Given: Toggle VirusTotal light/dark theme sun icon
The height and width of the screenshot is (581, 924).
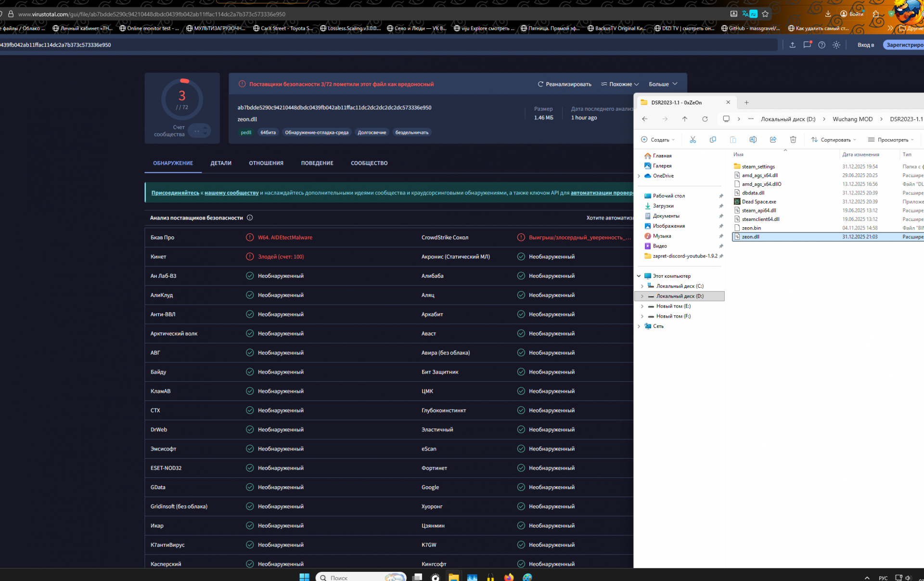Looking at the screenshot, I should tap(836, 45).
